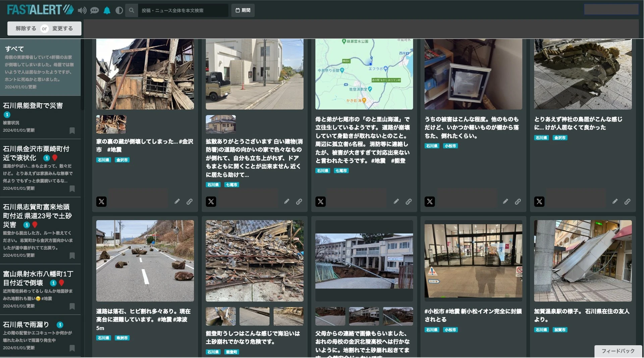Image resolution: width=644 pixels, height=358 pixels.
Task: Click 加賀市 tag on 加賀温泉駅 post
Action: (x=560, y=330)
